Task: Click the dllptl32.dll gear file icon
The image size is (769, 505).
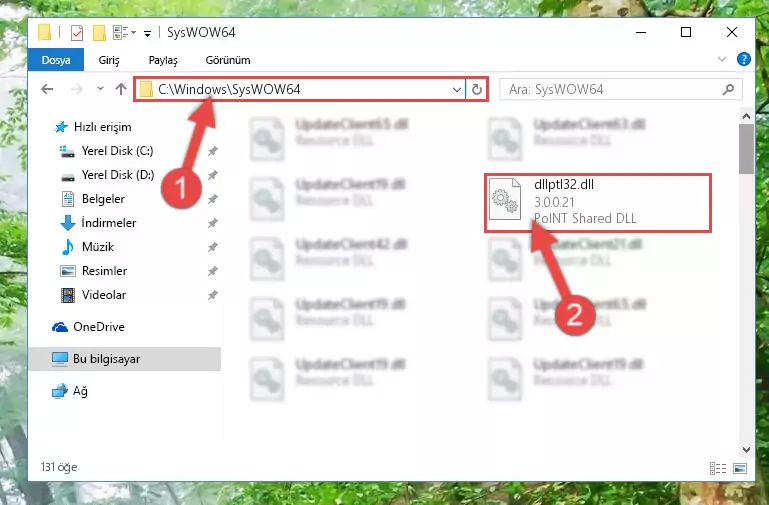Action: pyautogui.click(x=505, y=200)
